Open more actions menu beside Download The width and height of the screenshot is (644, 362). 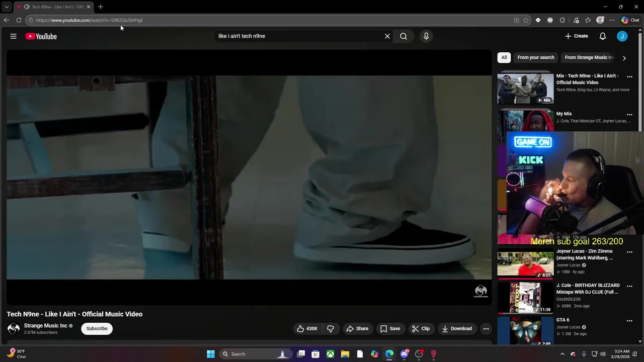(486, 329)
